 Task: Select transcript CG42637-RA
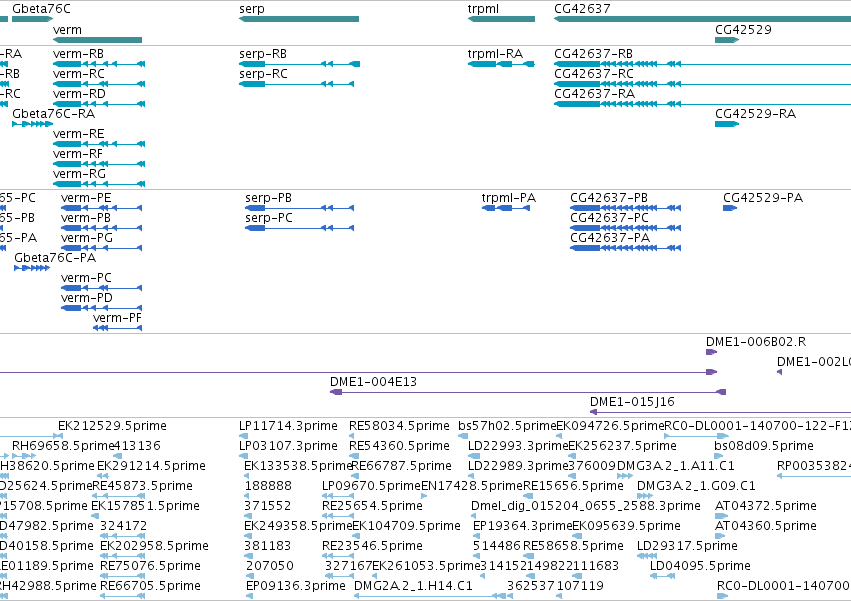point(594,94)
